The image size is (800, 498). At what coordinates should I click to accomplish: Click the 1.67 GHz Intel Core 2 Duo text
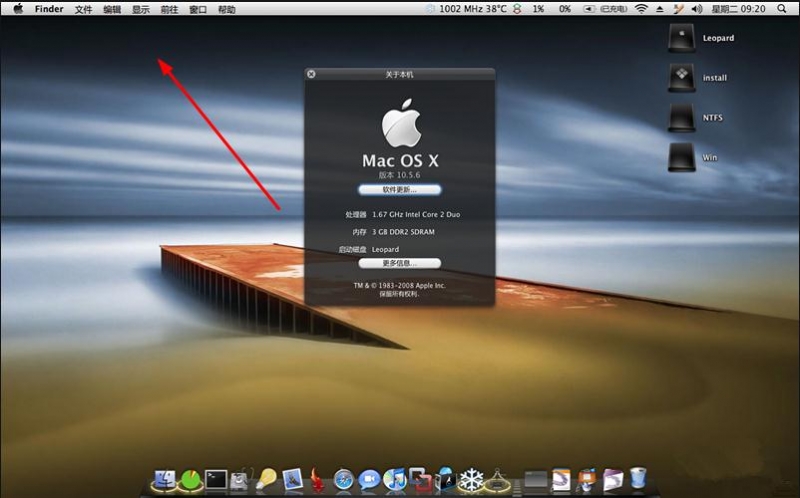click(416, 214)
